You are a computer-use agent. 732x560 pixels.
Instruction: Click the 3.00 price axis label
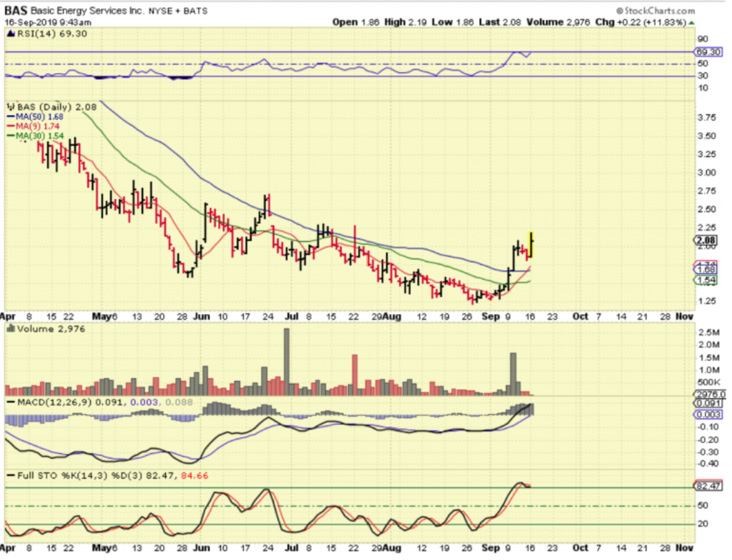click(x=706, y=173)
